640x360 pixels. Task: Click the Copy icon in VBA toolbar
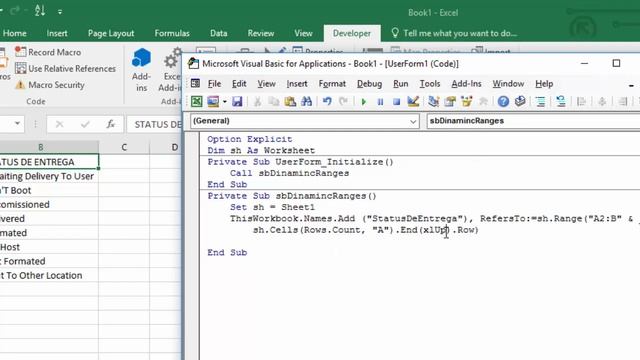(x=274, y=101)
